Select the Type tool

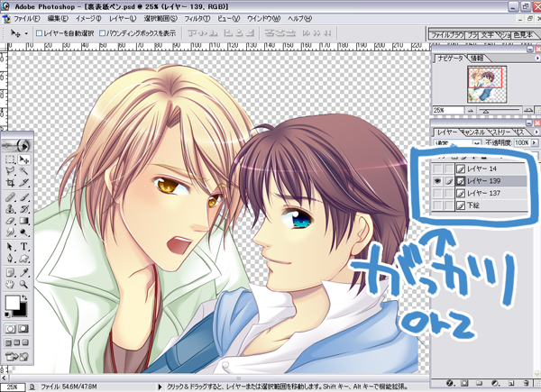coord(23,247)
